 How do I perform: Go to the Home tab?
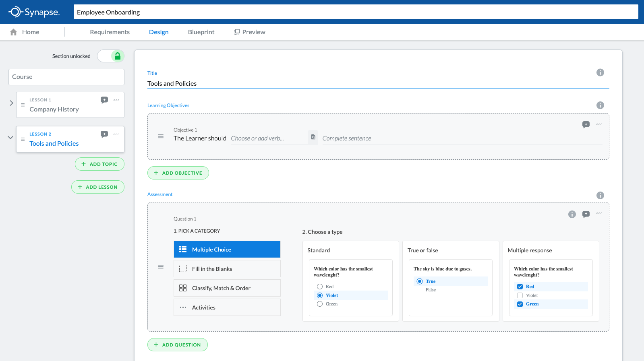[x=25, y=32]
